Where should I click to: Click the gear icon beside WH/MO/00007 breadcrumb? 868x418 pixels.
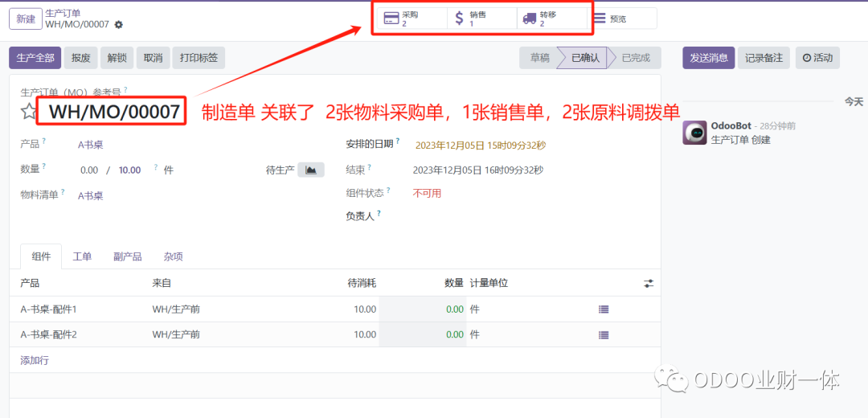click(x=119, y=25)
